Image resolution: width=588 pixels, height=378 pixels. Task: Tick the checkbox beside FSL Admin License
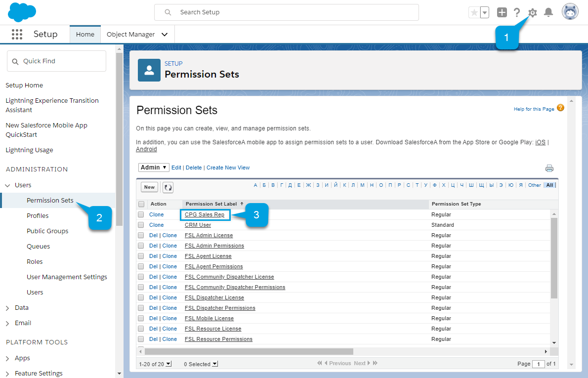[x=140, y=235]
